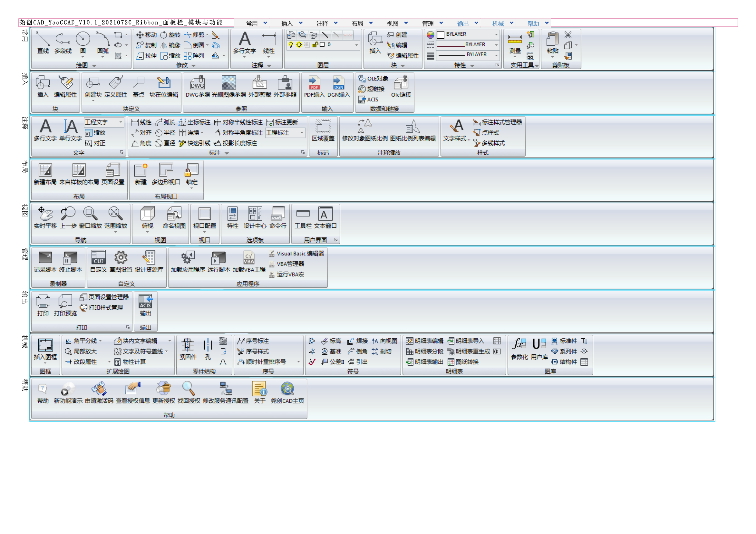Switch to the 视图 ribbon tab
The width and height of the screenshot is (756, 534).
click(x=392, y=23)
